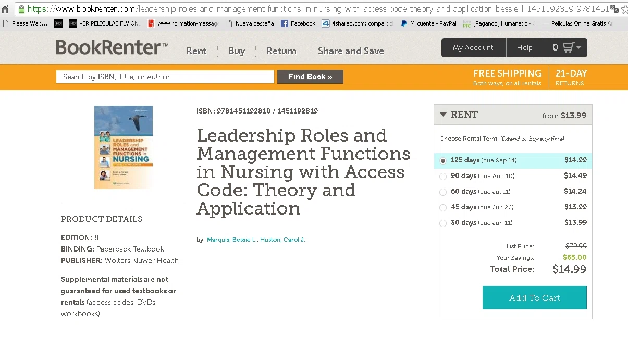This screenshot has width=628, height=364.
Task: Select the 30 days rental term
Action: [443, 223]
